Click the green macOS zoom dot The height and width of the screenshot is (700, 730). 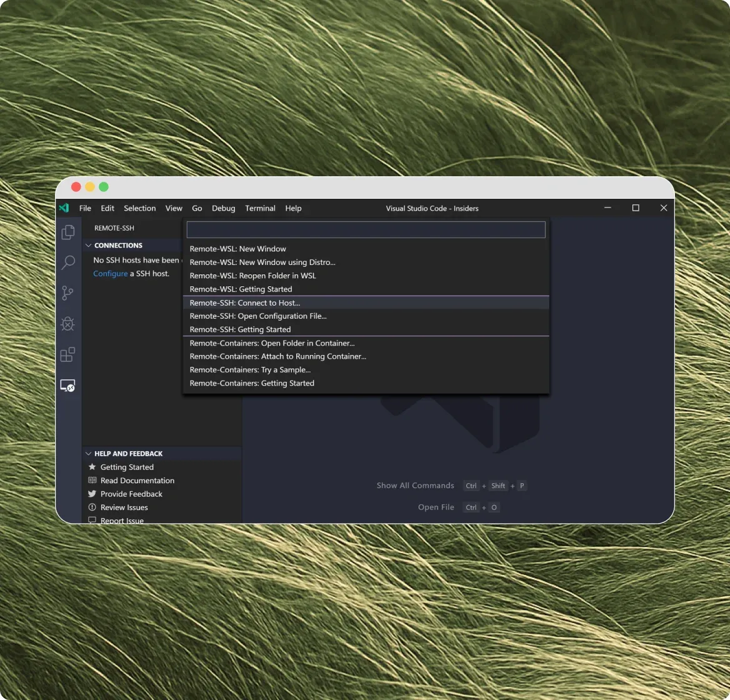pyautogui.click(x=104, y=187)
